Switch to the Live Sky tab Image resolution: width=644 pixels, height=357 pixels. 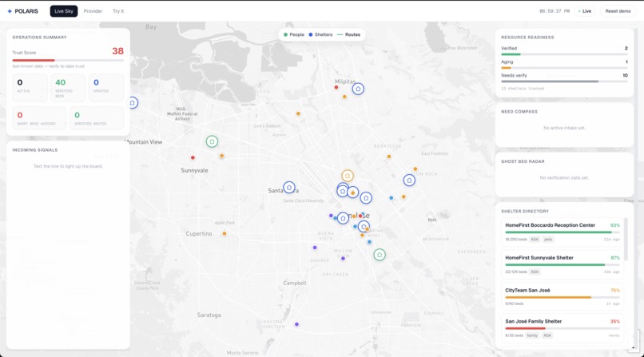point(64,11)
